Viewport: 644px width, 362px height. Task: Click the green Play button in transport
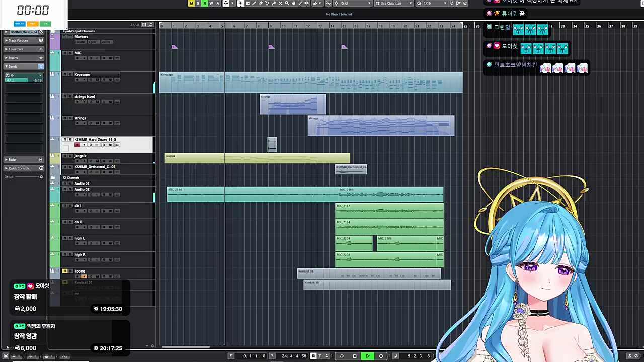368,356
